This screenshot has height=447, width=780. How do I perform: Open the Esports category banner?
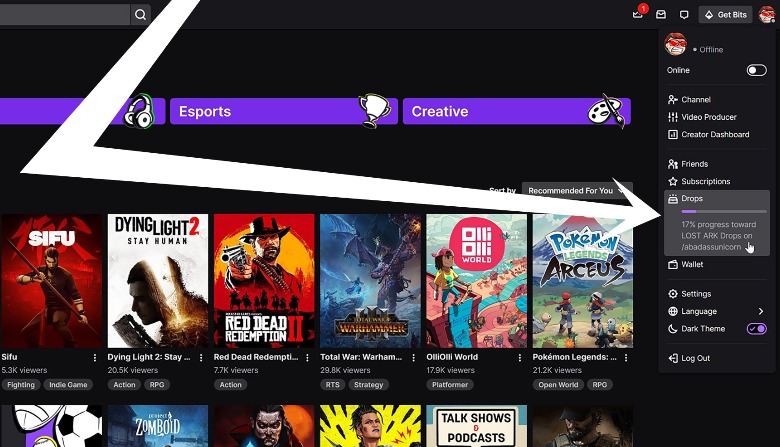(x=283, y=111)
